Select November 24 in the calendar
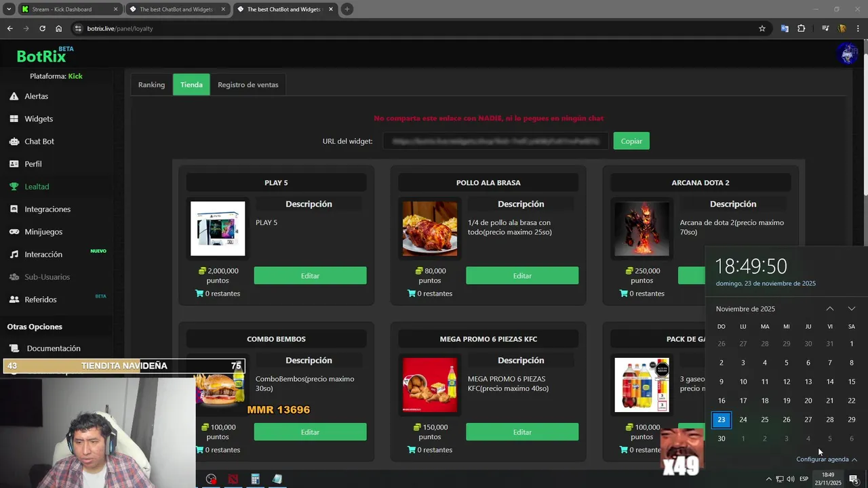Screen dimensions: 868x488 point(743,420)
